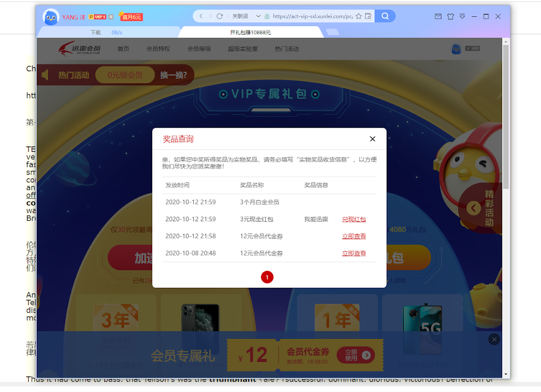
Task: Click the blue search magnifier button
Action: (385, 16)
